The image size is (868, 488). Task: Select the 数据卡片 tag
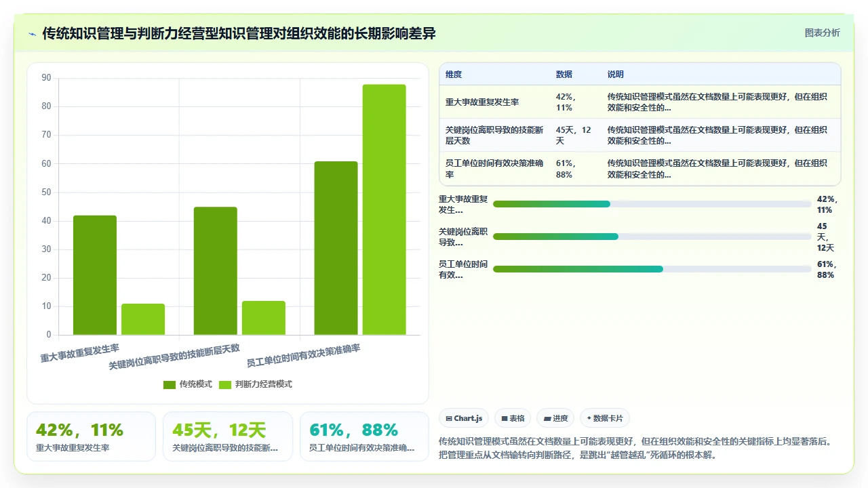click(x=605, y=418)
